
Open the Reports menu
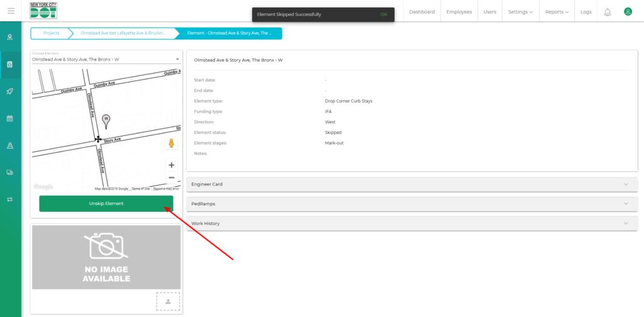pyautogui.click(x=557, y=12)
